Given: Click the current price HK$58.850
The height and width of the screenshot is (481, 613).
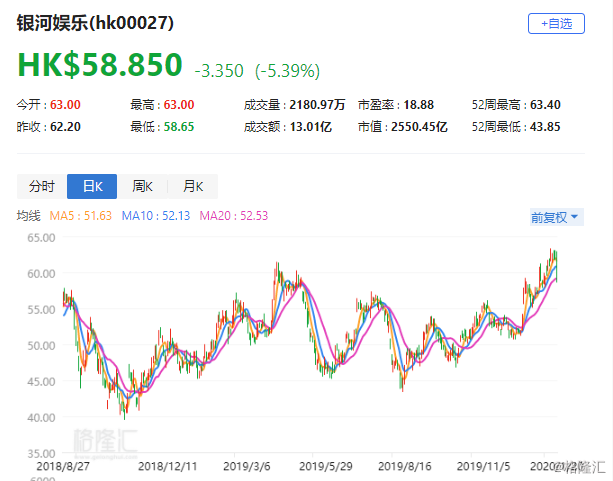Looking at the screenshot, I should (x=100, y=65).
